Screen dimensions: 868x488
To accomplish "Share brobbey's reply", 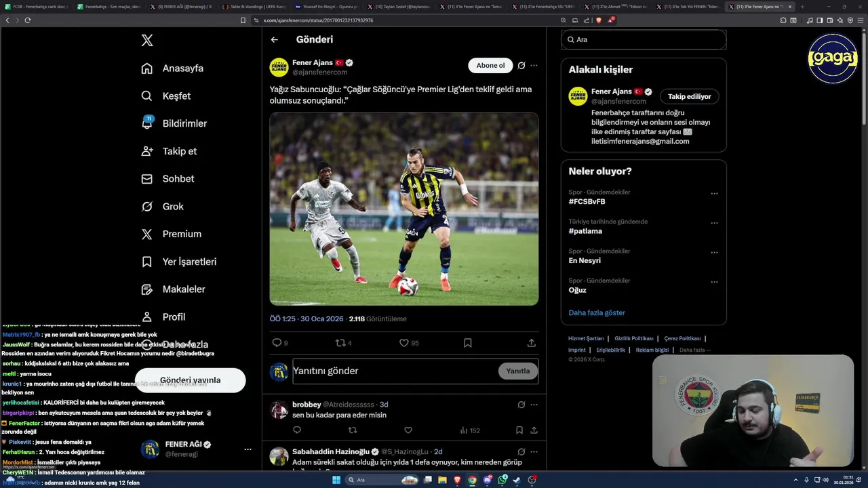I will pos(534,430).
